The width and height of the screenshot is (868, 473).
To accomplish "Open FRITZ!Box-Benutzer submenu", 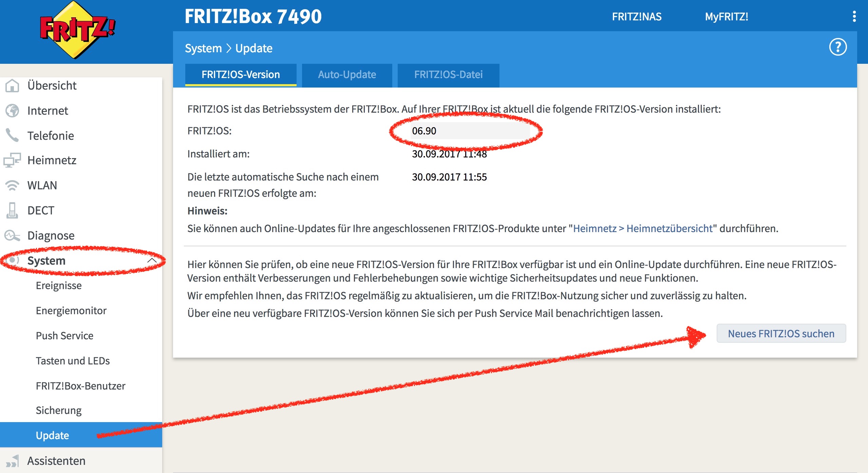I will (x=81, y=386).
